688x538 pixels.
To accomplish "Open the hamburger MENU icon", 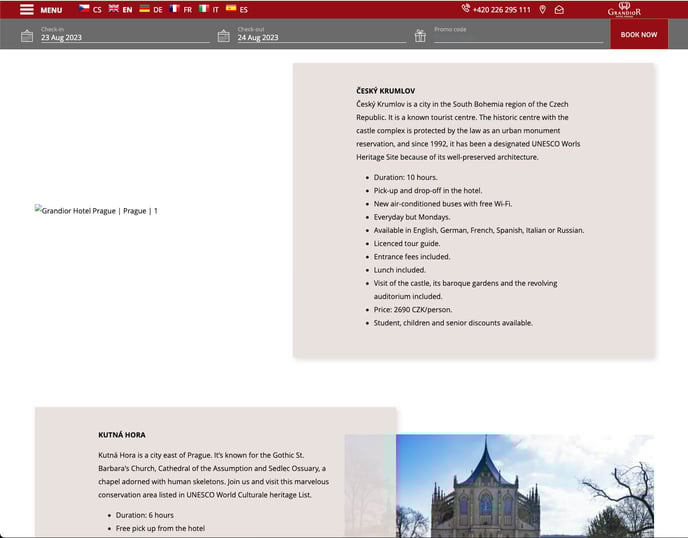I will coord(26,10).
